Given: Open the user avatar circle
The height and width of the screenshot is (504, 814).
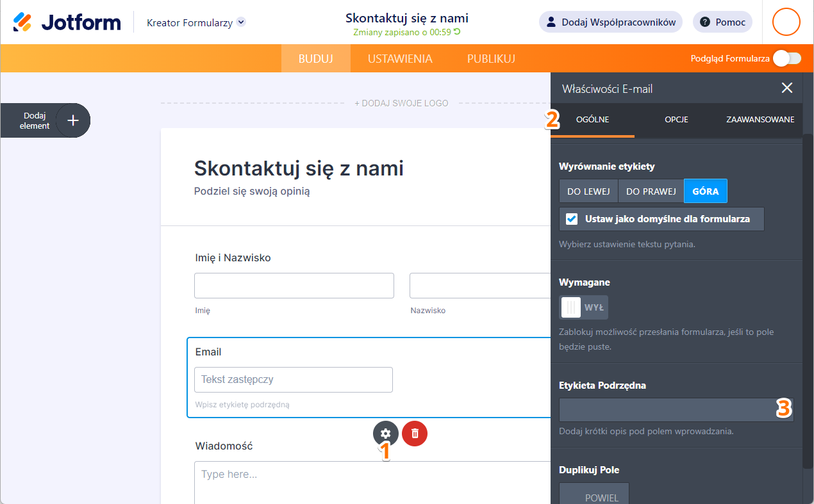Looking at the screenshot, I should [x=786, y=22].
